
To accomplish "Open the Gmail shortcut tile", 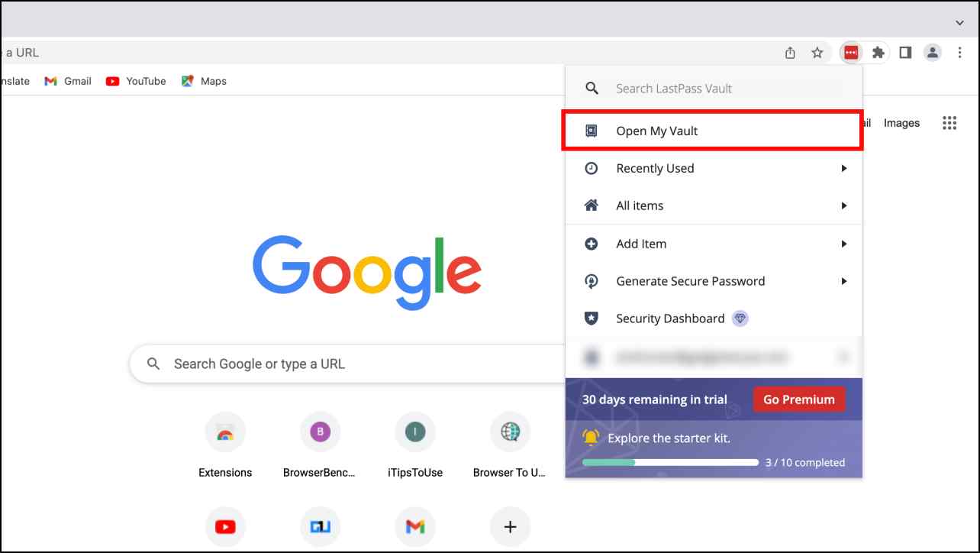I will 414,526.
